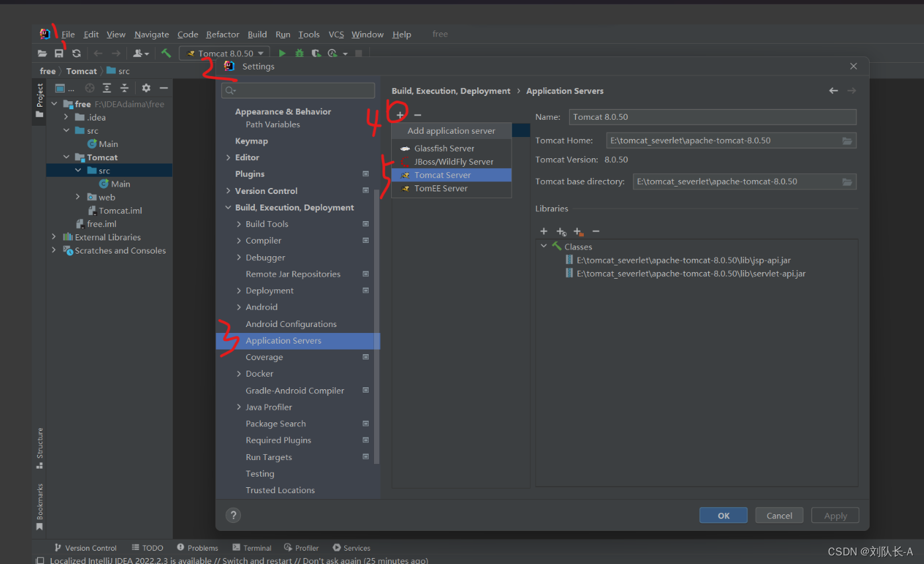The image size is (924, 564).
Task: Collapse the Classes node in Libraries
Action: [544, 246]
